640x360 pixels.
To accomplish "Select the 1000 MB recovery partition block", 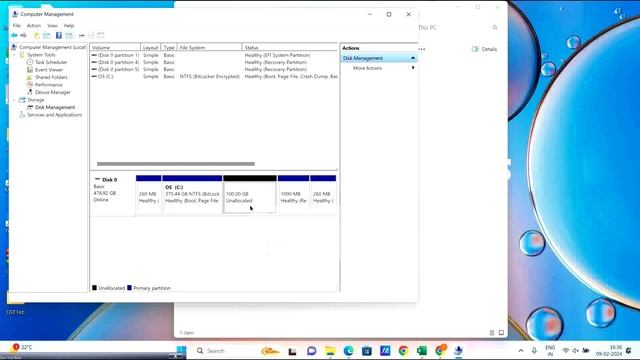I will click(x=293, y=194).
